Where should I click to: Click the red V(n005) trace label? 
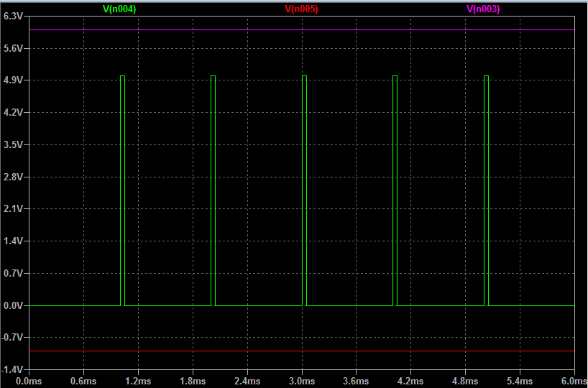(x=301, y=9)
